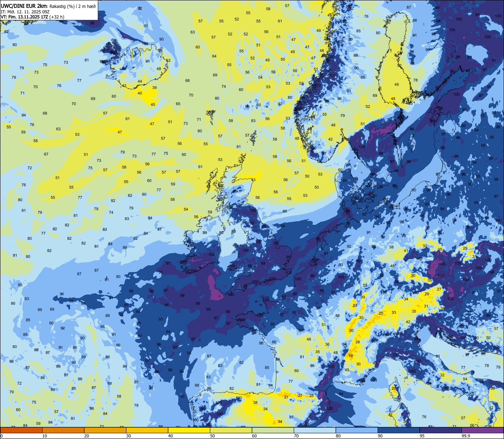This screenshot has height=439, width=504.
Task: Click the '30' legend tick label
Action: click(x=128, y=436)
